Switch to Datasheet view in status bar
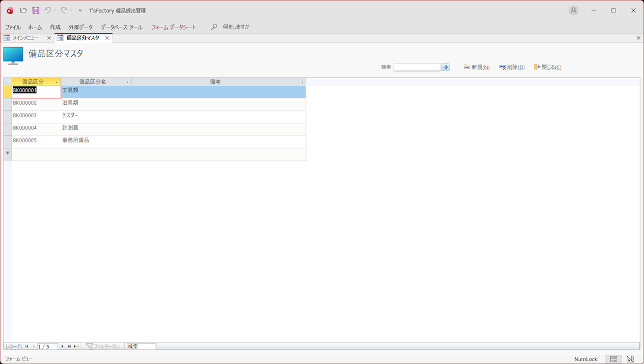This screenshot has width=644, height=364. tap(614, 359)
